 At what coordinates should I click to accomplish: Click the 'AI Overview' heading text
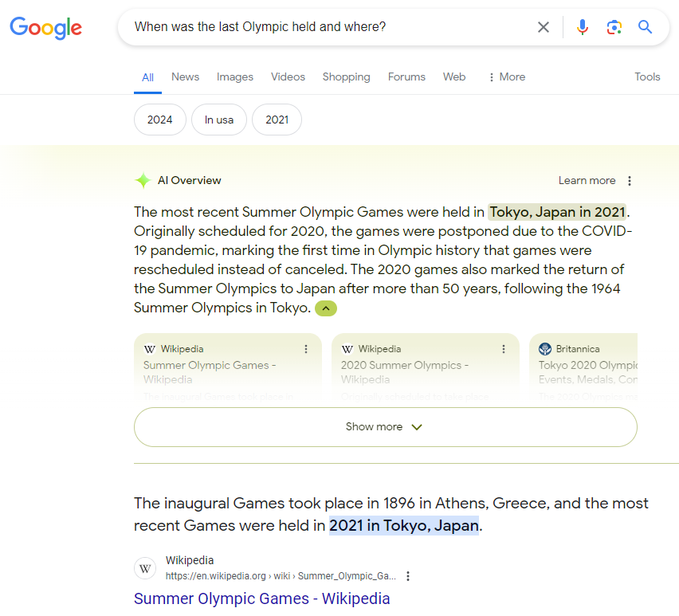coord(189,181)
